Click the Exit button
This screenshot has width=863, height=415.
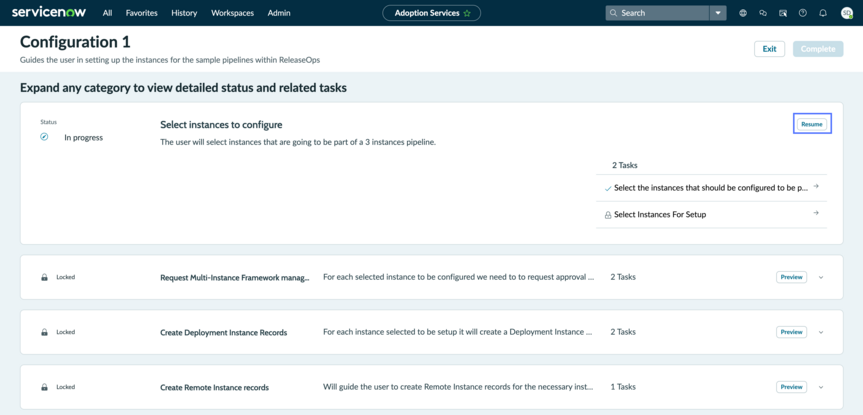tap(769, 48)
